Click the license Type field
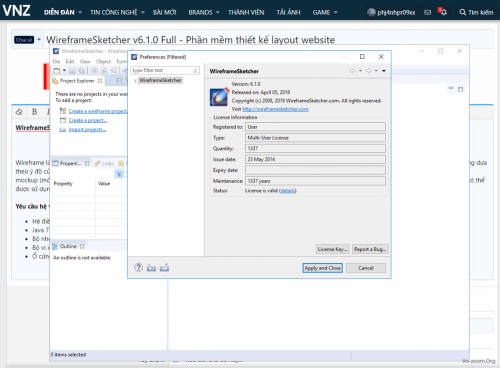The image size is (500, 368). [315, 138]
